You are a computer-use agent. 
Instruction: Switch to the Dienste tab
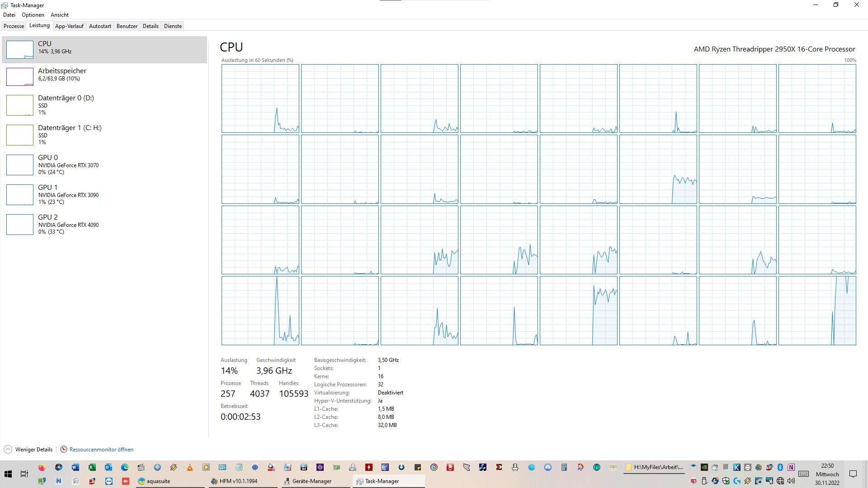(173, 26)
